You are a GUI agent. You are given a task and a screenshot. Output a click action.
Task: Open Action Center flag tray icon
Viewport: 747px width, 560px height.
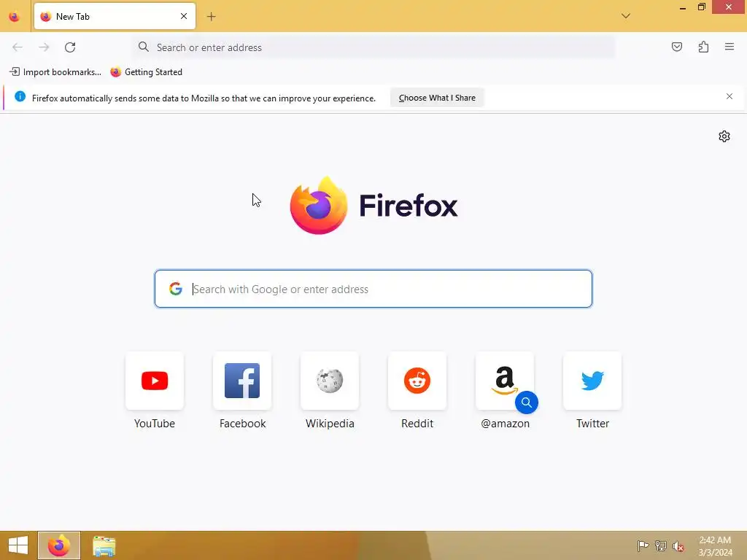[x=643, y=545]
